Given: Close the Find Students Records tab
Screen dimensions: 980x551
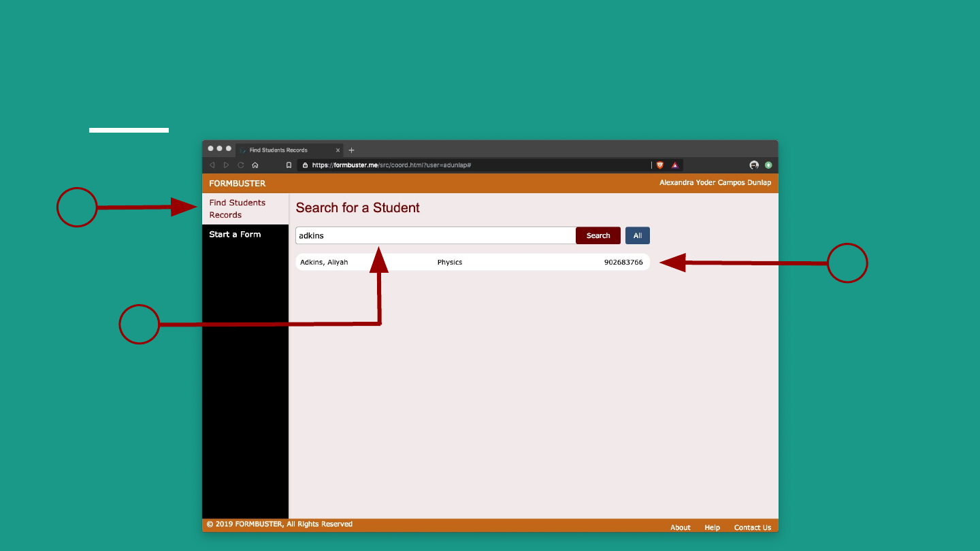Looking at the screenshot, I should point(338,150).
